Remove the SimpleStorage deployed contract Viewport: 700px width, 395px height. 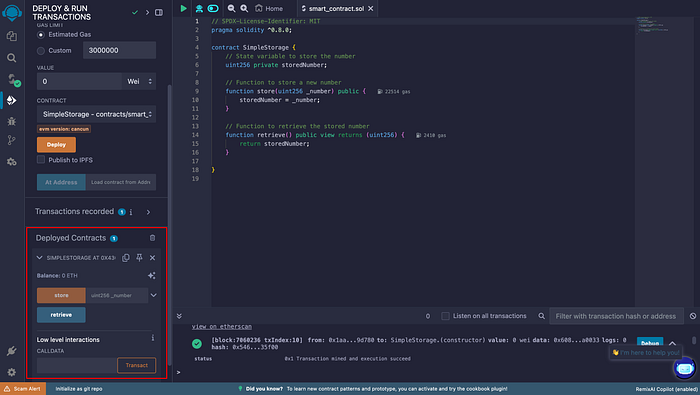point(152,258)
